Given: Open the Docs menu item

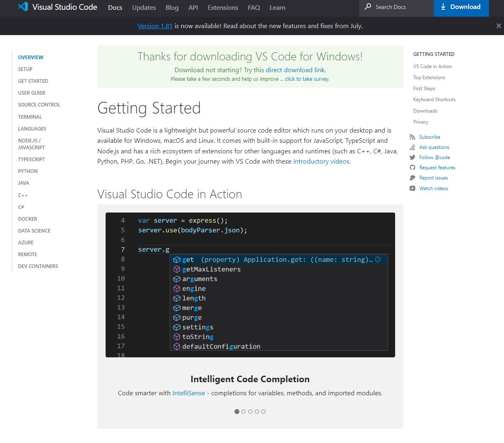Looking at the screenshot, I should click(115, 7).
